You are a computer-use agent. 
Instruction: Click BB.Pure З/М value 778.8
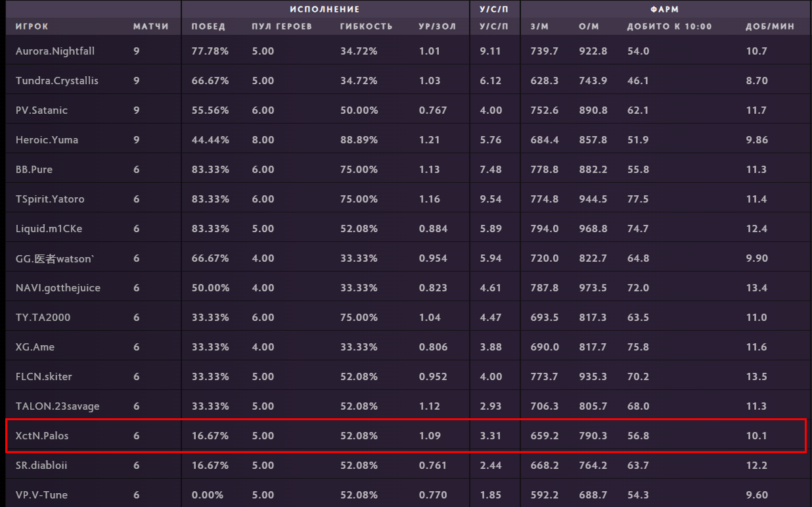(x=544, y=169)
